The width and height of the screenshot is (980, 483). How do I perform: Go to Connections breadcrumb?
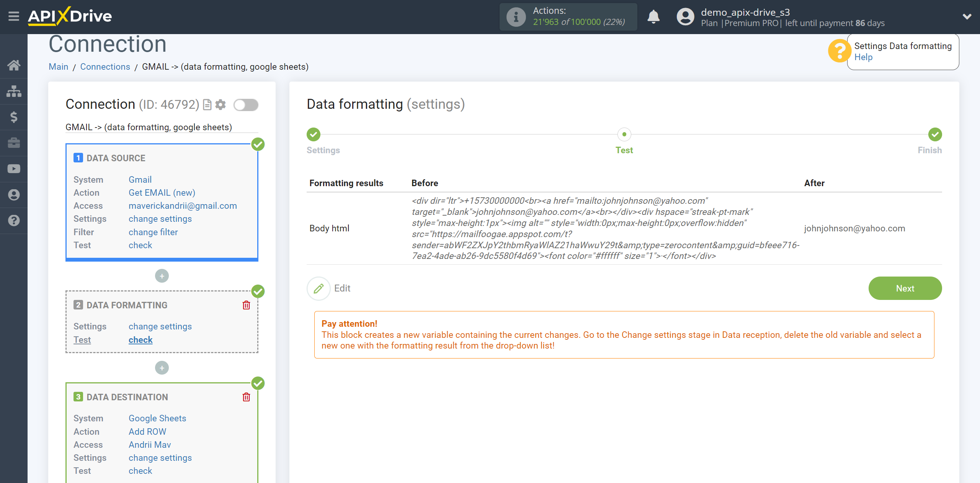point(105,67)
